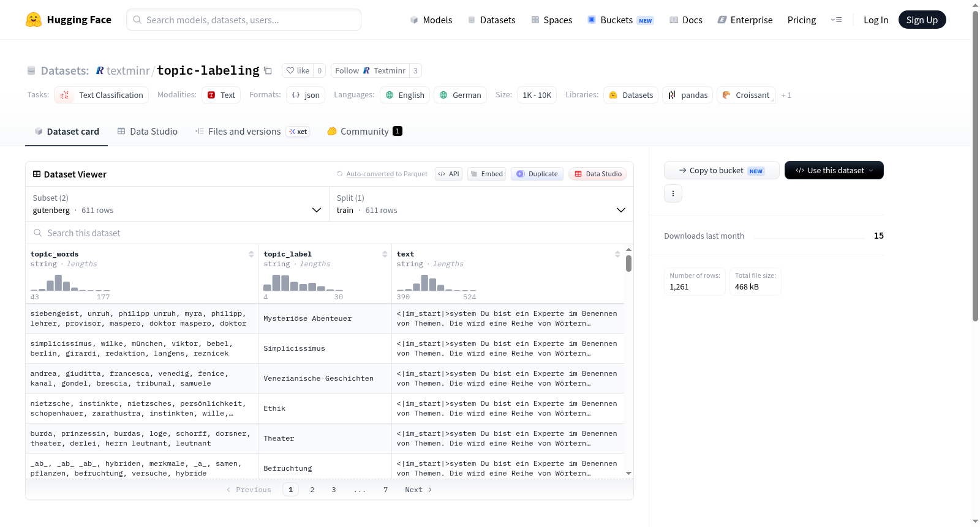
Task: Click the Mysteriöse Abenteuer label cell
Action: (x=325, y=318)
